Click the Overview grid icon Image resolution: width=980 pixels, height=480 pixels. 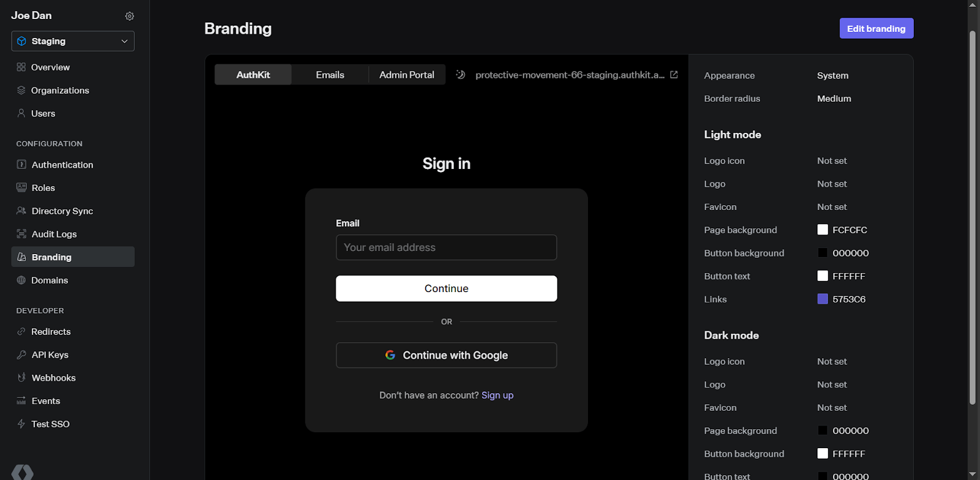21,67
